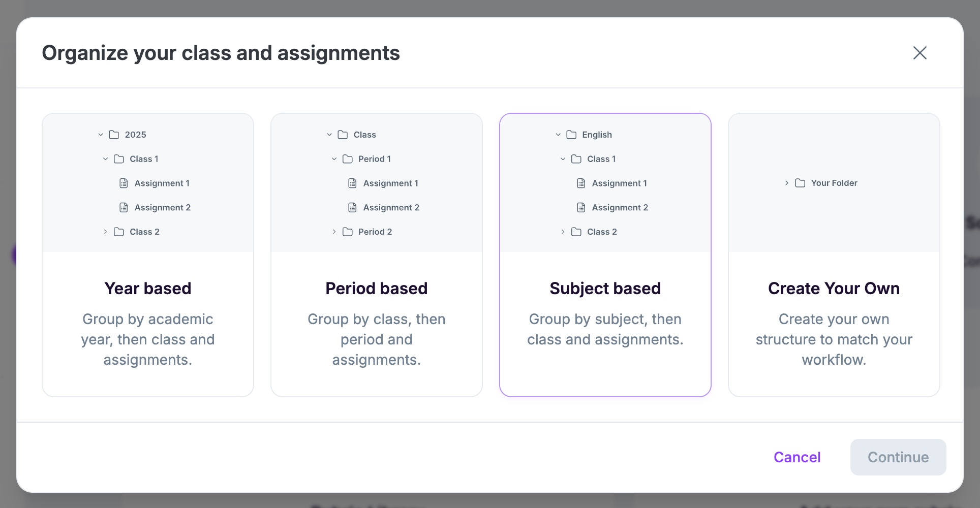Viewport: 980px width, 508px height.
Task: Click the Cancel link
Action: pyautogui.click(x=797, y=457)
